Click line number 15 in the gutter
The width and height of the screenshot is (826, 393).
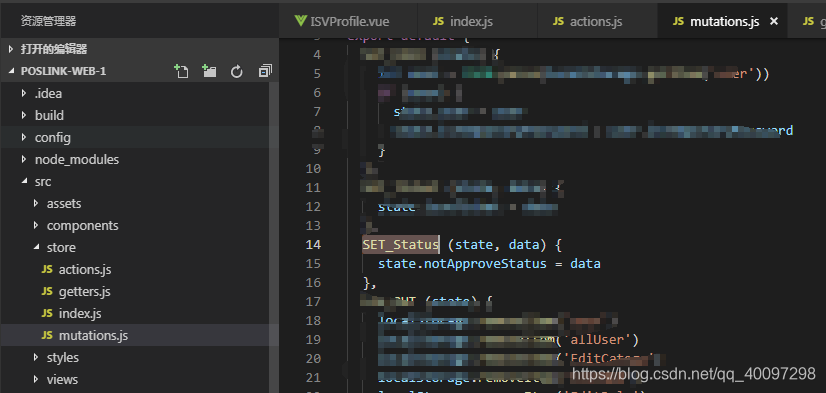(313, 263)
